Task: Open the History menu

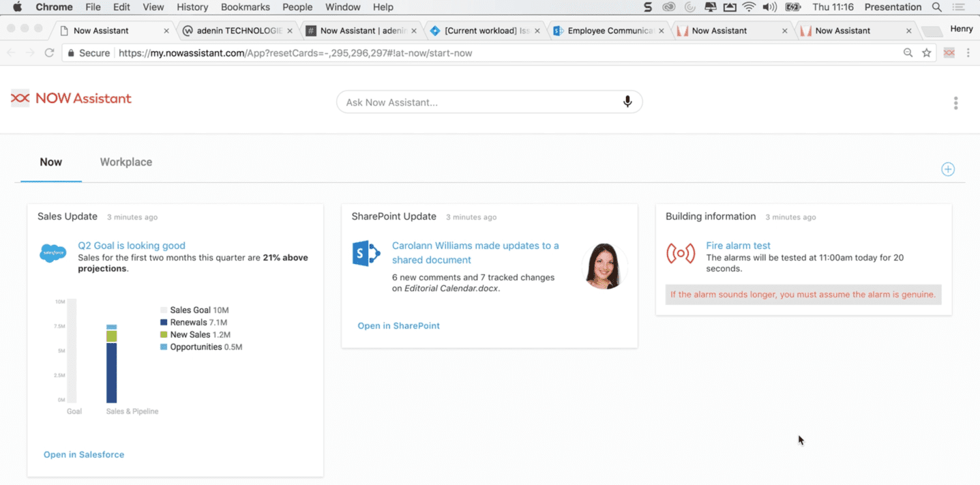Action: click(x=192, y=7)
